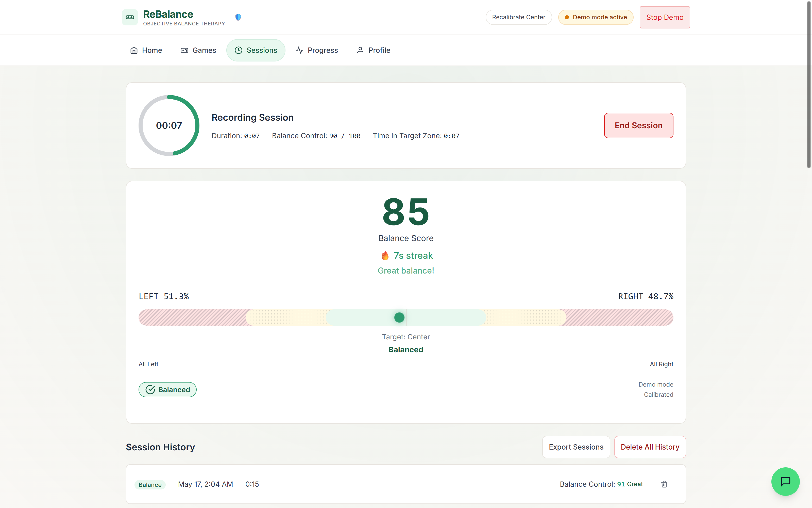
Task: Click the circular session timer ring
Action: 169,125
